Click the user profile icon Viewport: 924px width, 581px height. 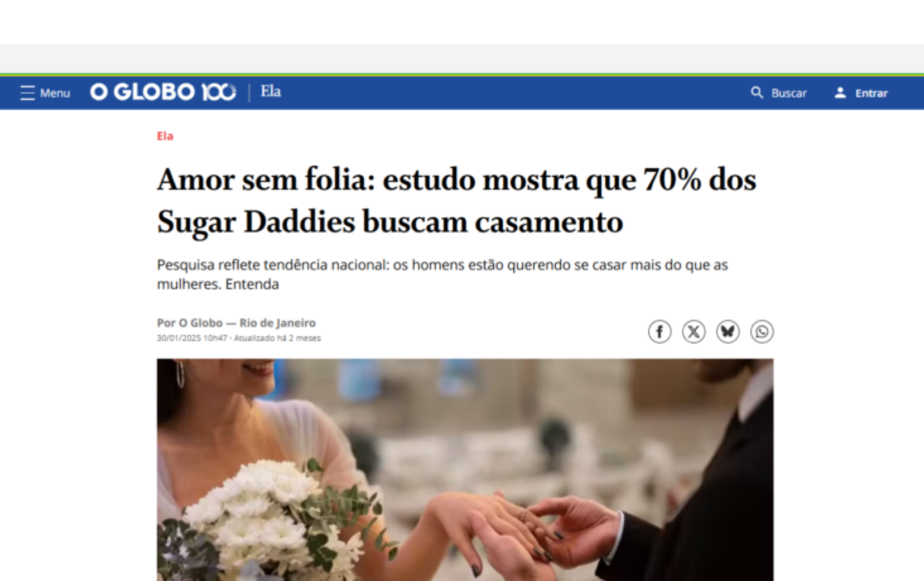[840, 93]
